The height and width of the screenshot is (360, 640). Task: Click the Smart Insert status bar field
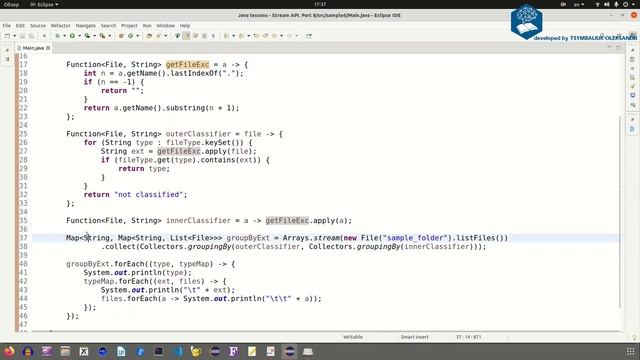(x=414, y=337)
